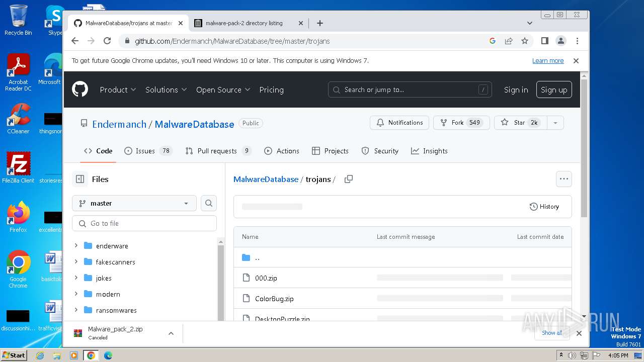
Task: Open ColorBug.zip file
Action: pyautogui.click(x=274, y=299)
